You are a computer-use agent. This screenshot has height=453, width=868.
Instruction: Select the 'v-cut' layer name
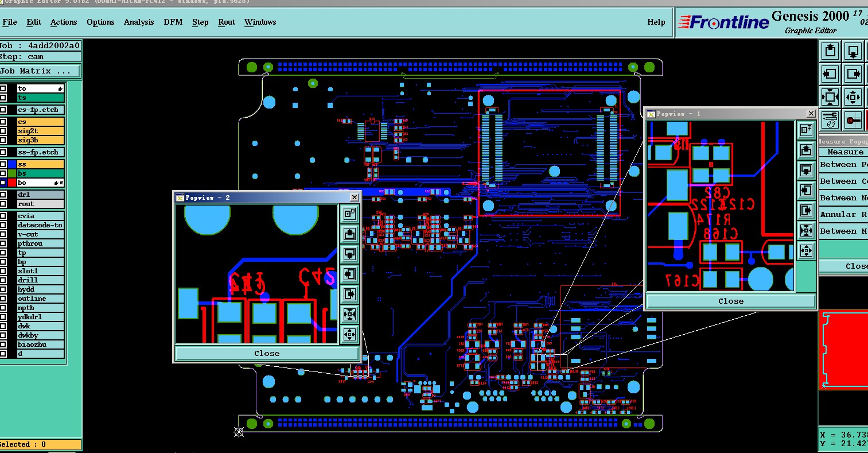tap(41, 234)
